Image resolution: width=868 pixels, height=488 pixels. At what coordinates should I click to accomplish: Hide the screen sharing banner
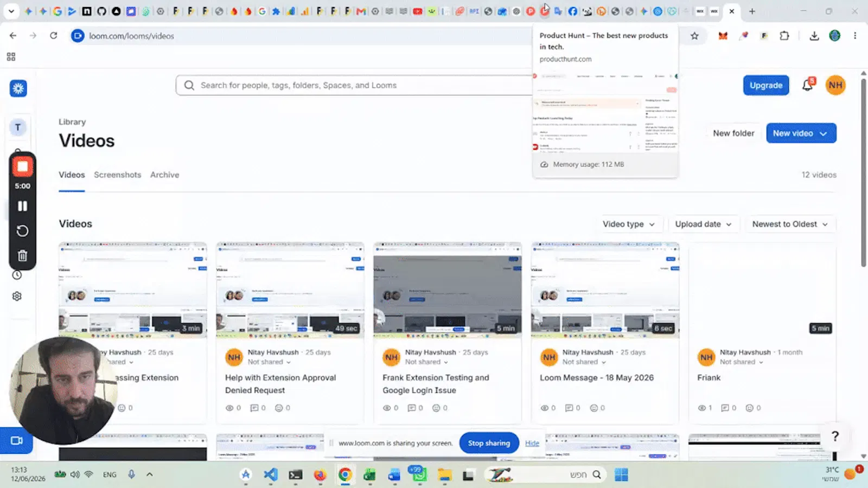pos(532,443)
